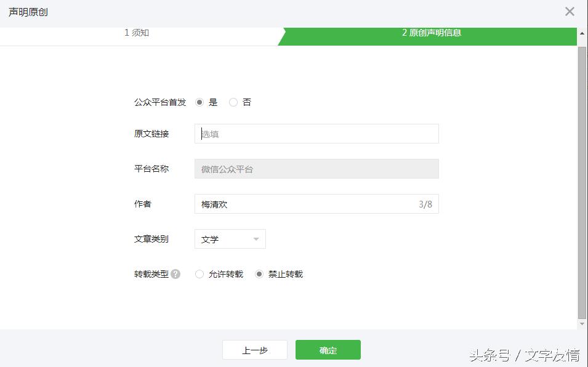Click the 上一步 button
Image resolution: width=588 pixels, height=367 pixels.
pos(254,349)
